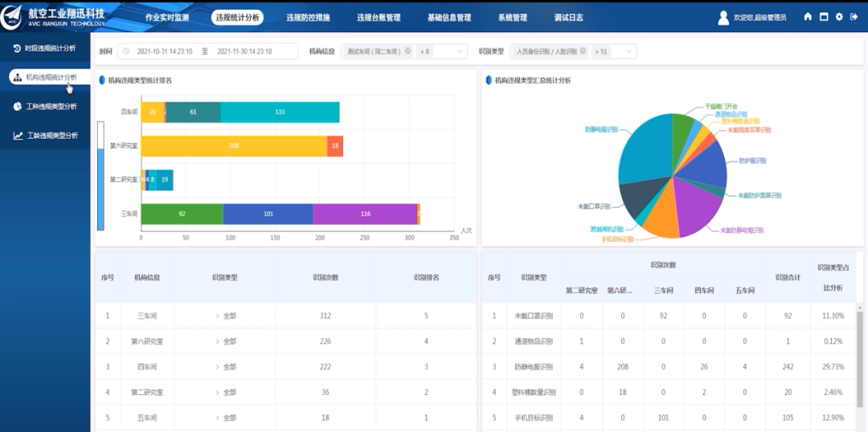Expand the 全部 row for 三车间
This screenshot has height=432, width=868.
click(217, 316)
